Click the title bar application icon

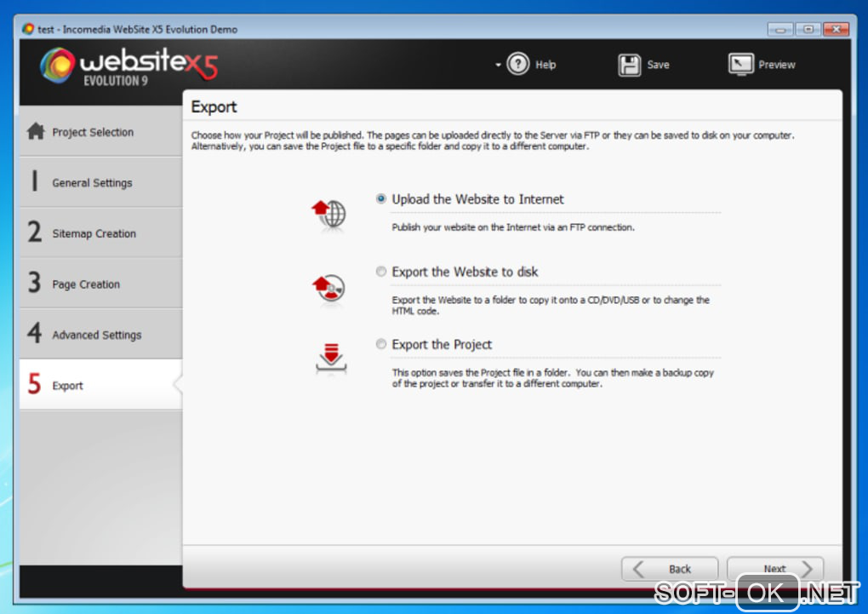point(28,29)
